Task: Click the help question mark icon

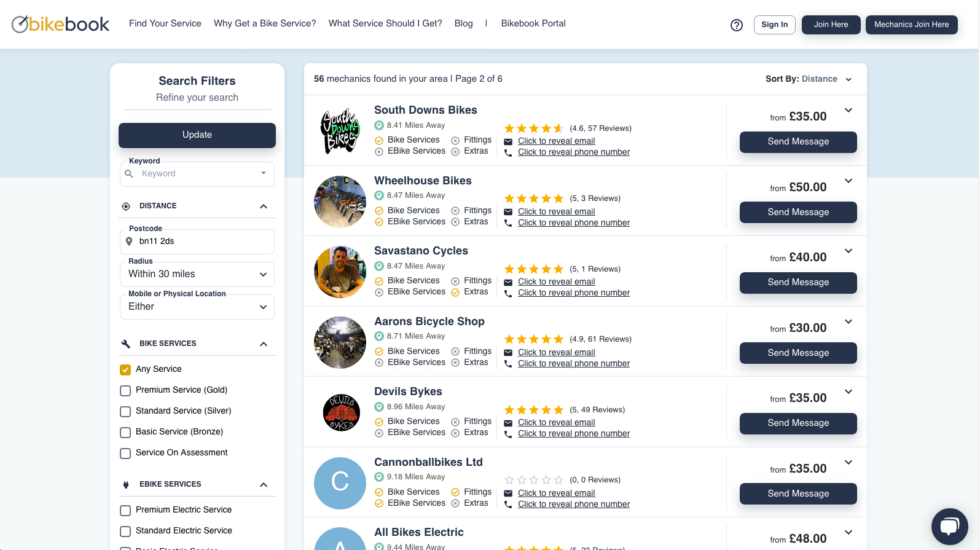Action: 736,25
